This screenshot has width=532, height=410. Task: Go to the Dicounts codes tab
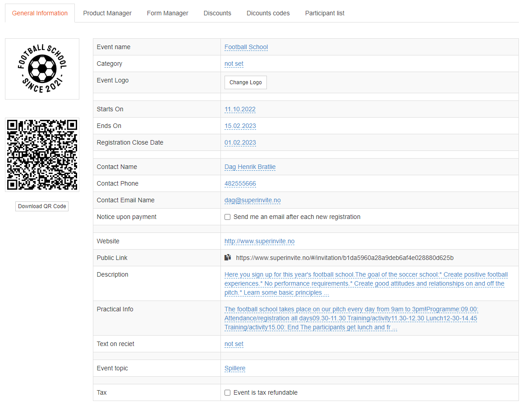[268, 13]
